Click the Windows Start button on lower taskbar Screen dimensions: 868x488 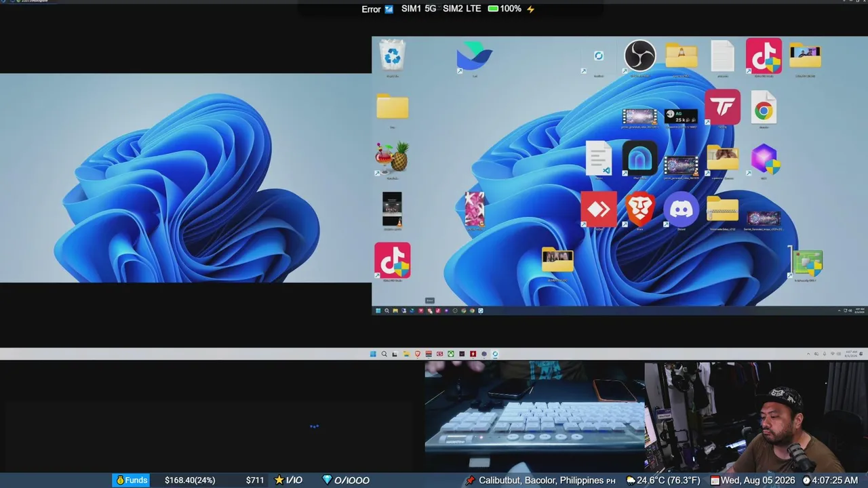(x=372, y=354)
